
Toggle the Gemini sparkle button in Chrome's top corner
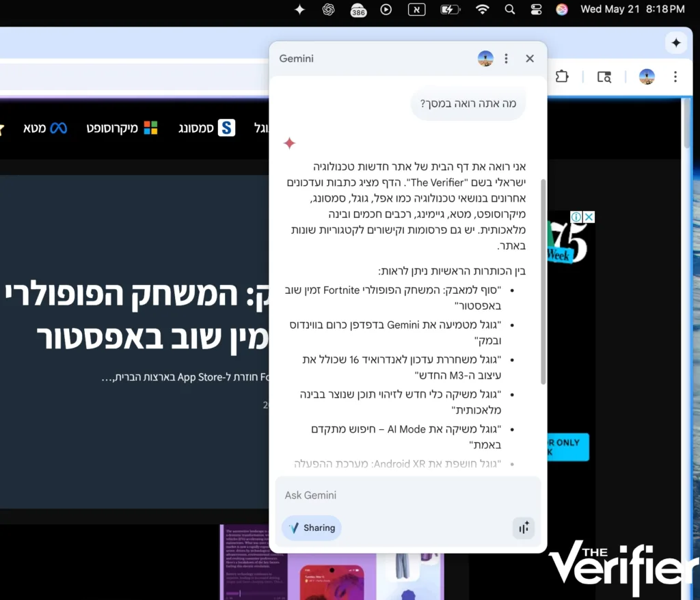[676, 43]
